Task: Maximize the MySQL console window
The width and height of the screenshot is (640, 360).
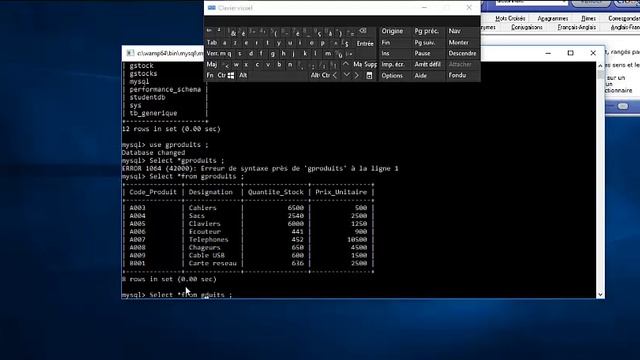Action: 571,53
